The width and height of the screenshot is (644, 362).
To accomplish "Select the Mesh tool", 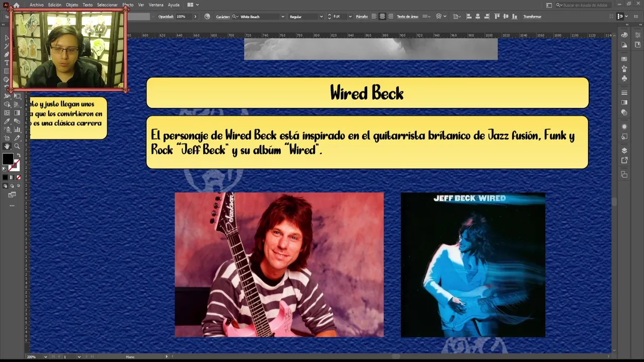I will 7,113.
